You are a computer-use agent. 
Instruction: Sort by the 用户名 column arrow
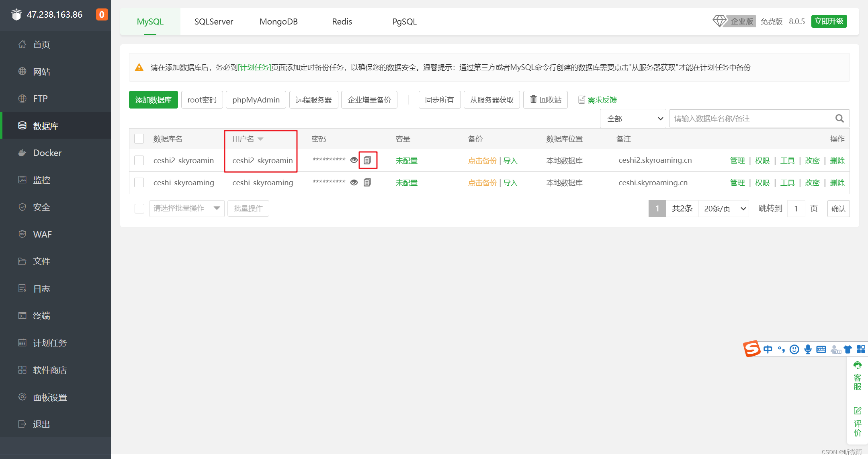260,139
